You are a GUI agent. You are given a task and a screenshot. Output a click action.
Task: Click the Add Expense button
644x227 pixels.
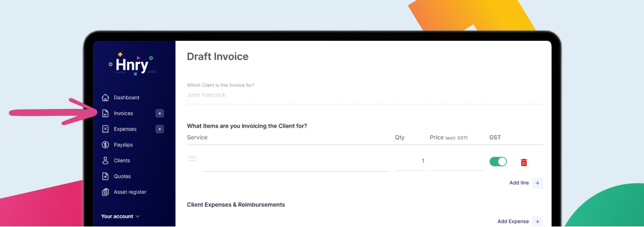(x=519, y=221)
